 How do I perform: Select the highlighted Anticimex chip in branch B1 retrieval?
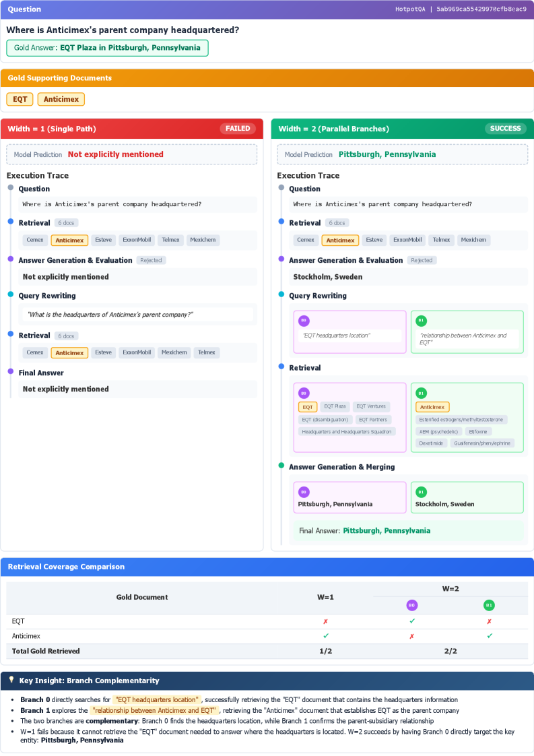(432, 407)
